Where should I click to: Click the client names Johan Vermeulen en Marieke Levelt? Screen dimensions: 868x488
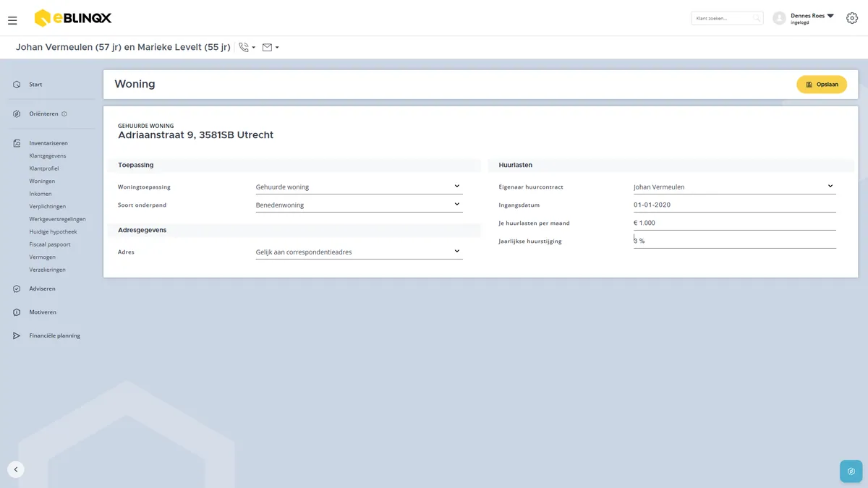(x=123, y=47)
